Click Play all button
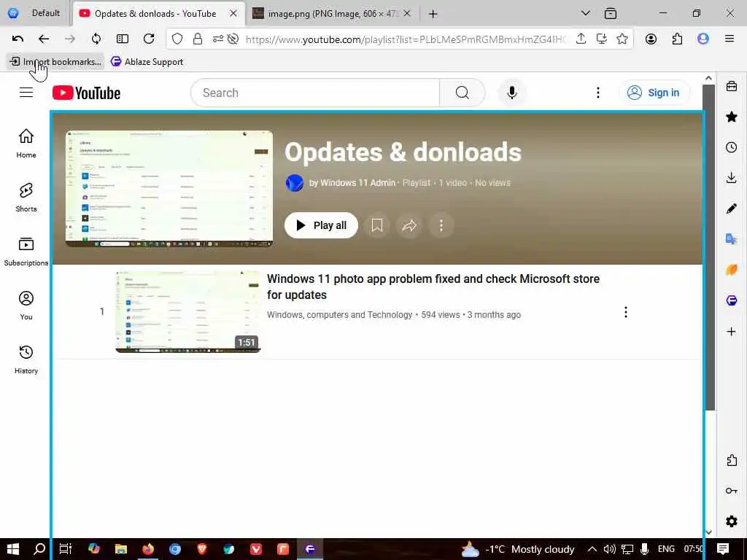The height and width of the screenshot is (560, 747). [x=321, y=225]
